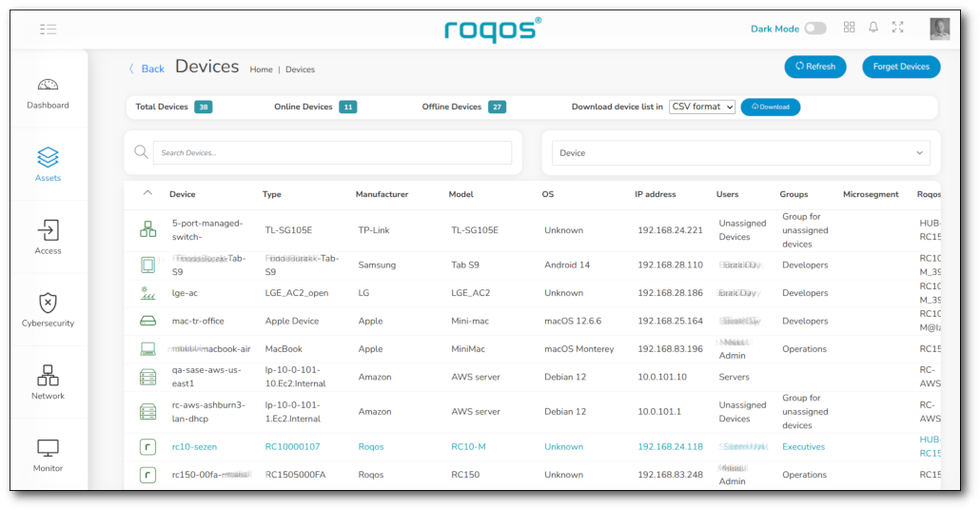Viewport: 980px width, 510px height.
Task: Open the Access sidebar icon
Action: [48, 230]
